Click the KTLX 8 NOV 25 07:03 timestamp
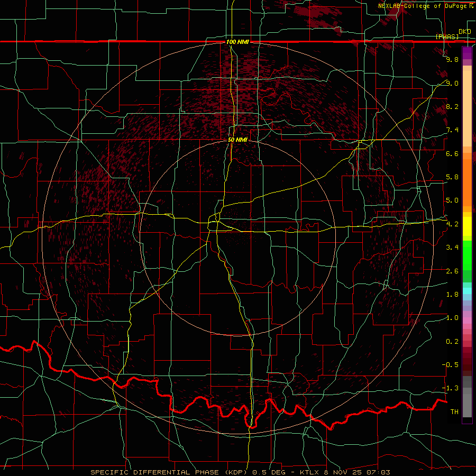 [x=345, y=472]
